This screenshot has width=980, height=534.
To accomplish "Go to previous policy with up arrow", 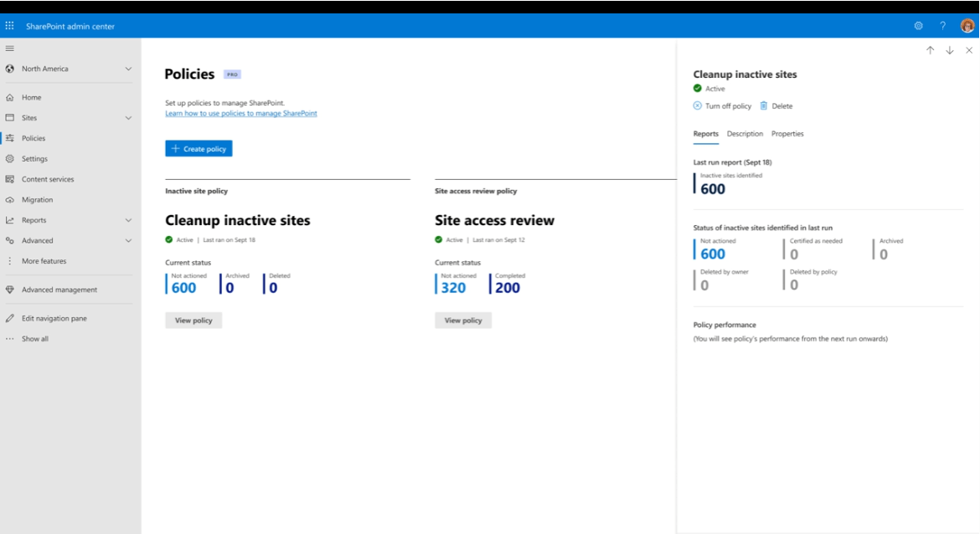I will (x=930, y=50).
